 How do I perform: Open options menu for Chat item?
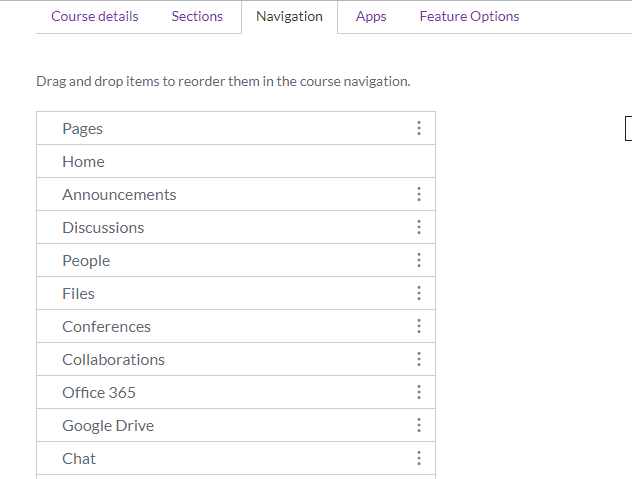point(418,458)
